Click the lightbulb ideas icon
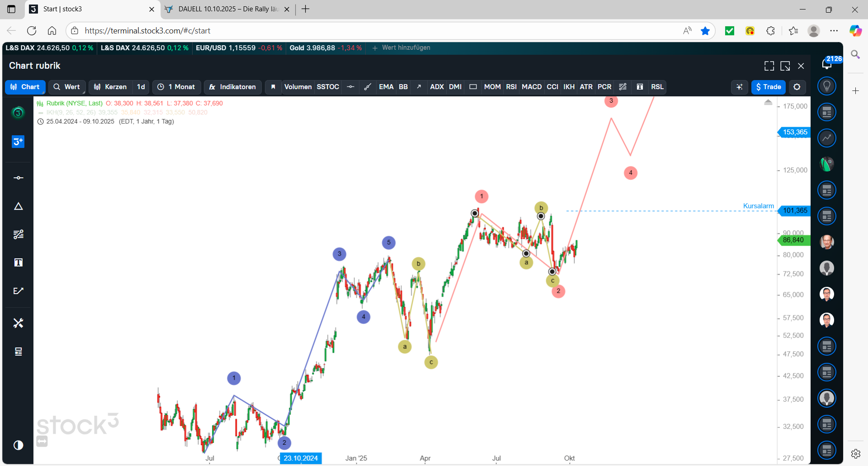The height and width of the screenshot is (466, 868). point(826,86)
